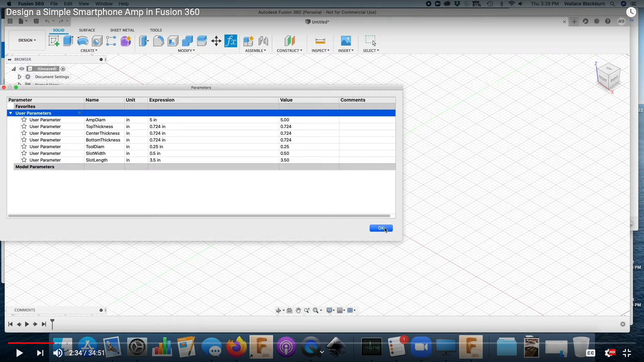Open the DESIGN workspace dropdown

(x=27, y=40)
